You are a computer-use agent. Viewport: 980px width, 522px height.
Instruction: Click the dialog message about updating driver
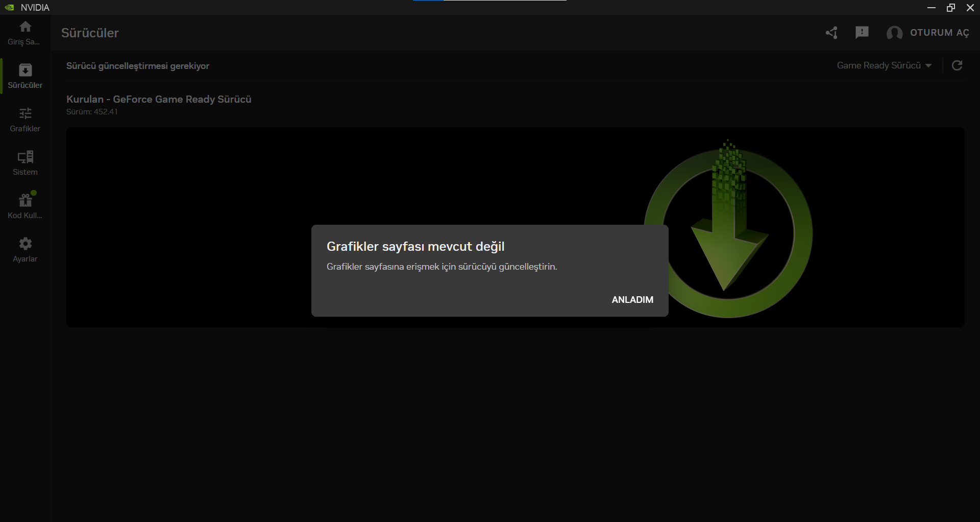(442, 267)
